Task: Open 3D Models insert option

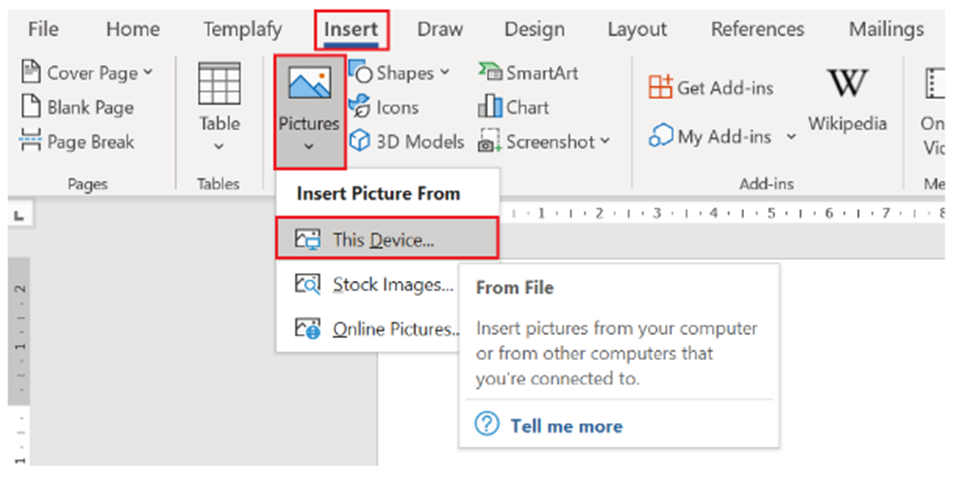Action: click(x=407, y=142)
